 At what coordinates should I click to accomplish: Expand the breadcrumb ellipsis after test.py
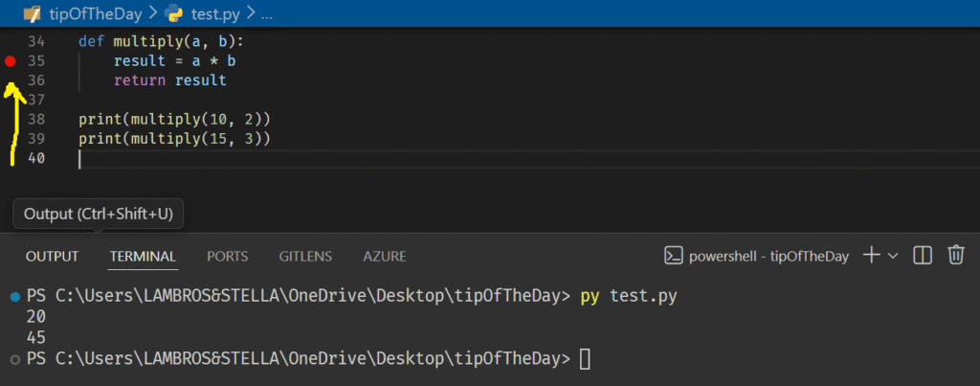(x=266, y=15)
